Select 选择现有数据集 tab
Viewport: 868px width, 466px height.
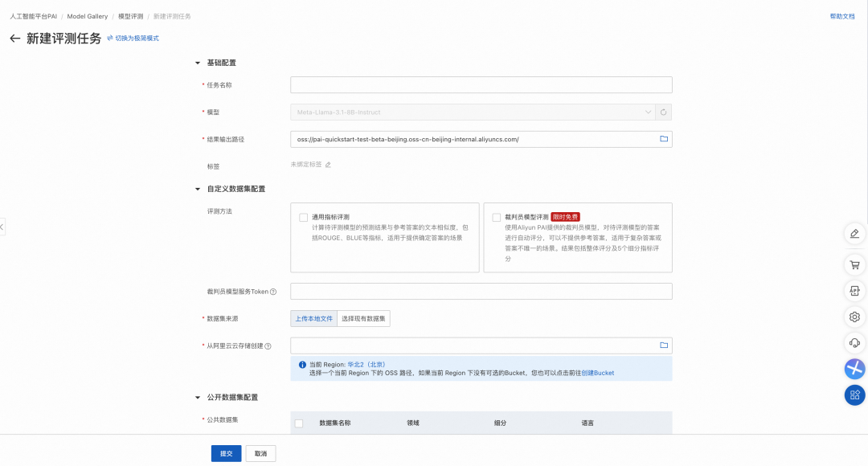click(x=364, y=319)
